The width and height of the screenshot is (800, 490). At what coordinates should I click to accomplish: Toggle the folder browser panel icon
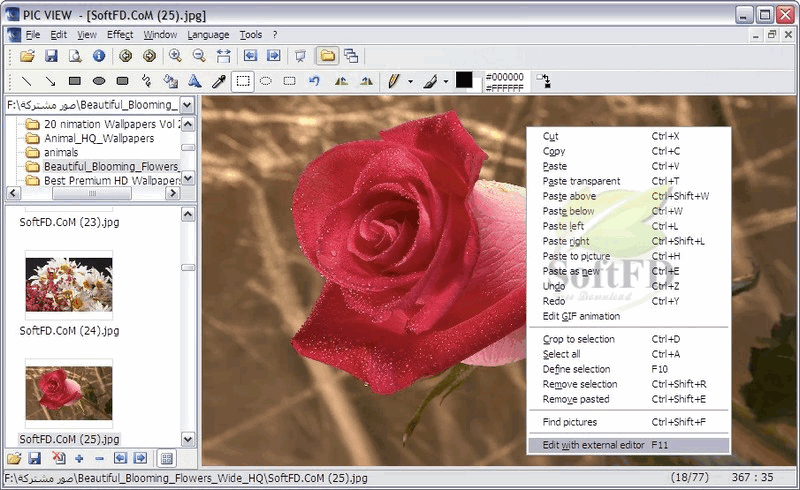(328, 56)
